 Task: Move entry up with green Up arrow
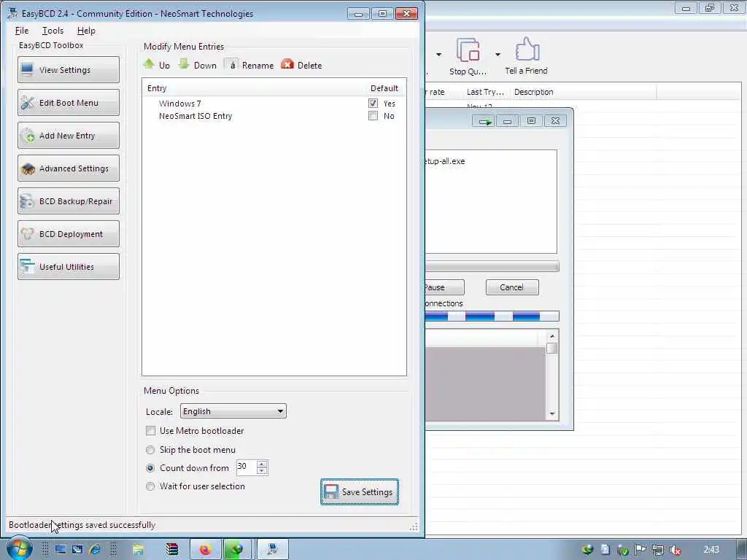pyautogui.click(x=149, y=64)
